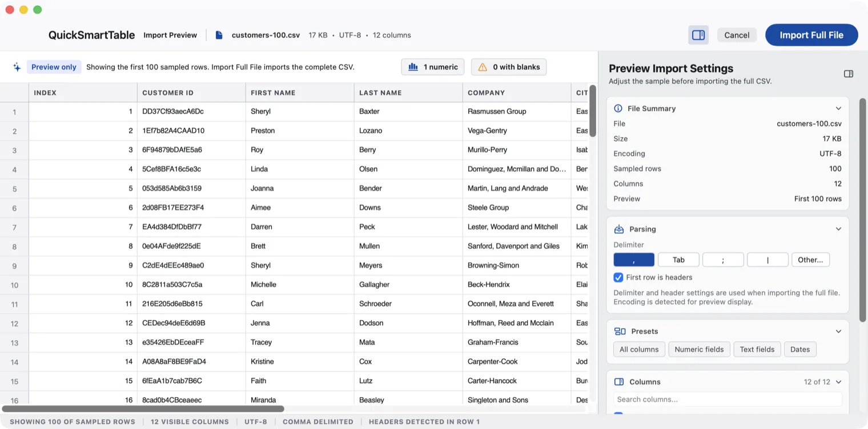The width and height of the screenshot is (868, 429).
Task: Toggle the sidebar panel button in the toolbar
Action: [x=698, y=35]
